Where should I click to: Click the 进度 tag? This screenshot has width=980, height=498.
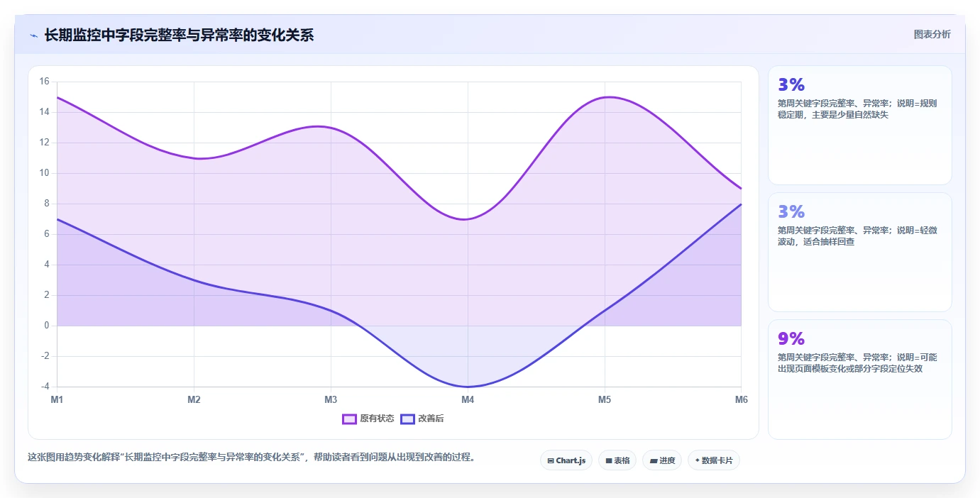click(x=662, y=460)
